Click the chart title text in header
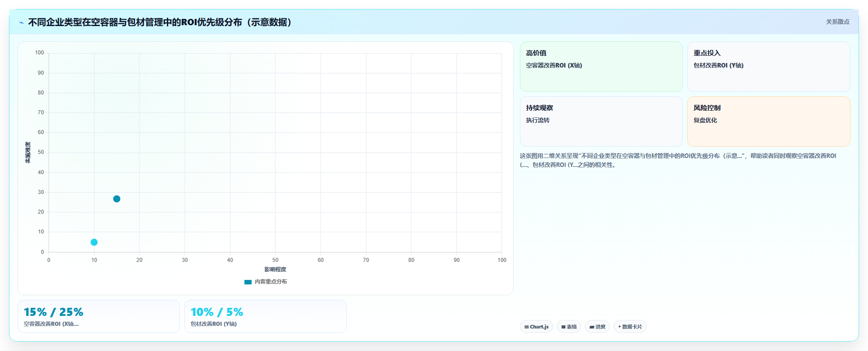Viewport: 868px width, 351px height. tap(161, 22)
